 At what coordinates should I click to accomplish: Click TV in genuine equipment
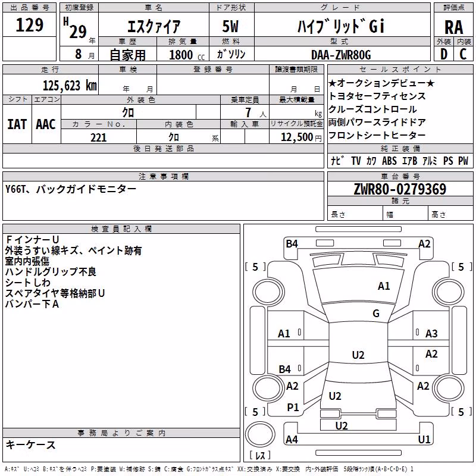point(356,161)
